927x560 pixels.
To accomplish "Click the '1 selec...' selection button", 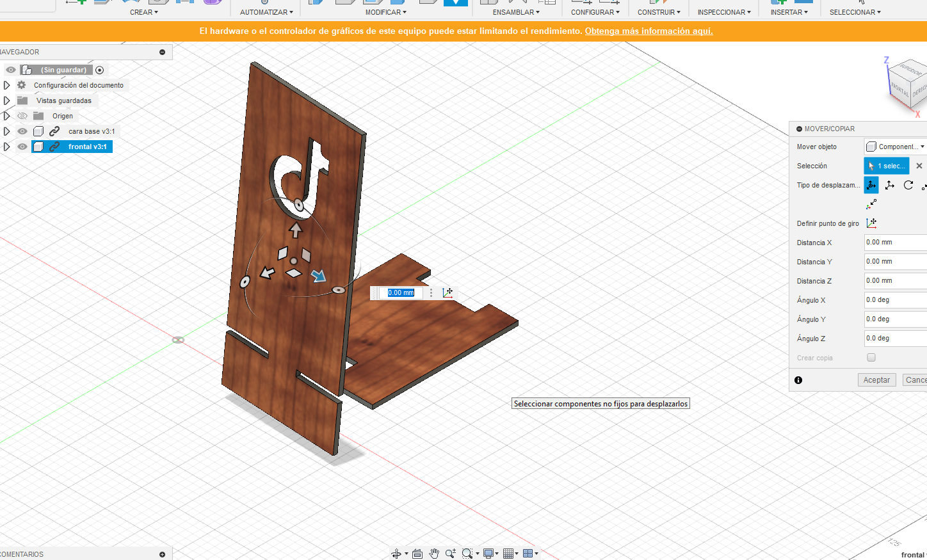I will tap(887, 166).
